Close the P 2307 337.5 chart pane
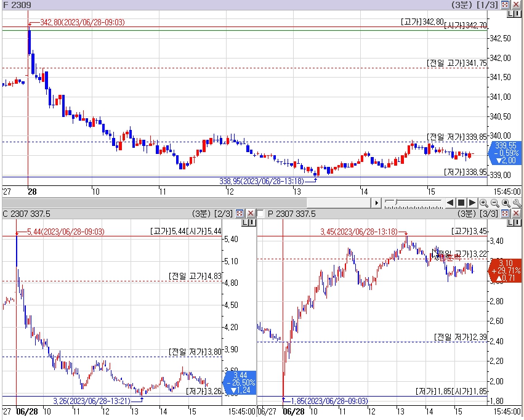This screenshot has height=420, width=524. pyautogui.click(x=517, y=213)
